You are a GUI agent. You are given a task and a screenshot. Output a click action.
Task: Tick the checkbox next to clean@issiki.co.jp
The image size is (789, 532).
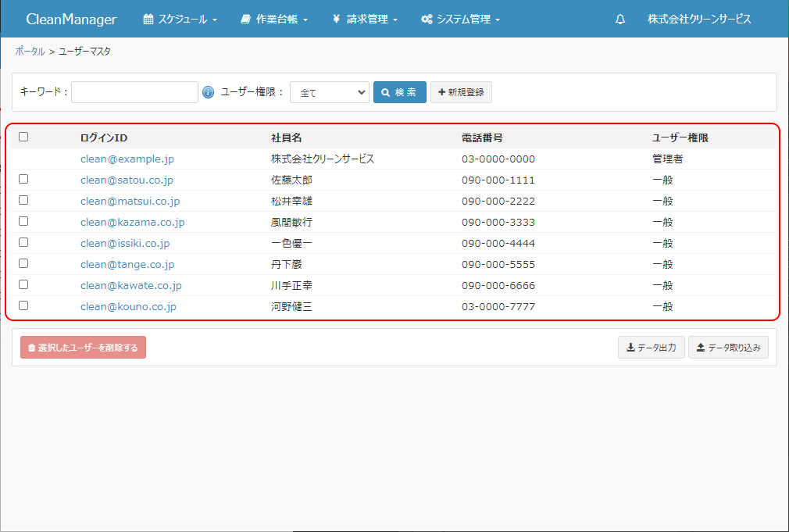(23, 242)
